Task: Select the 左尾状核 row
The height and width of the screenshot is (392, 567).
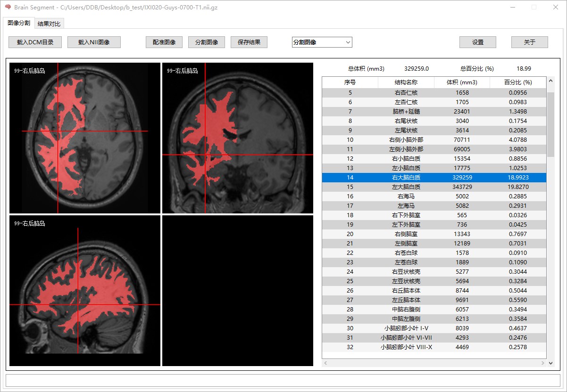Action: tap(434, 131)
